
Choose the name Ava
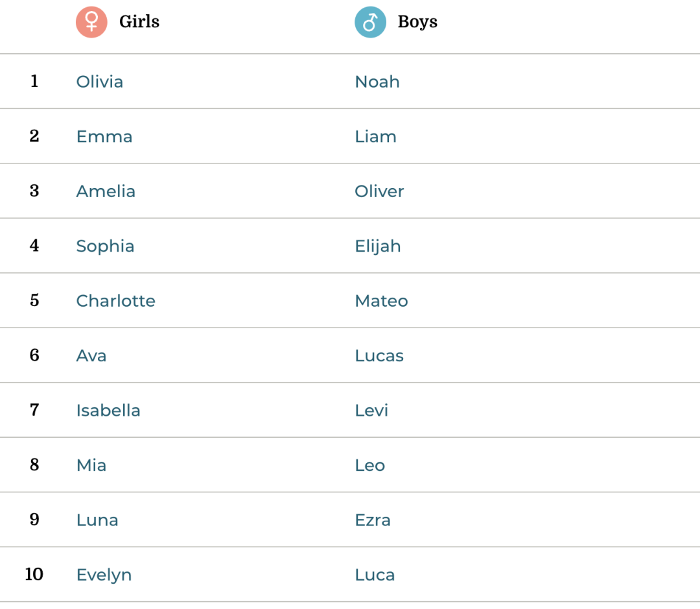click(91, 356)
